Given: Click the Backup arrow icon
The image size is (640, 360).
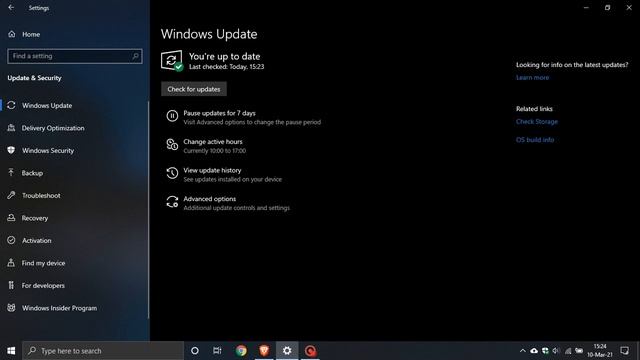Looking at the screenshot, I should coord(11,173).
